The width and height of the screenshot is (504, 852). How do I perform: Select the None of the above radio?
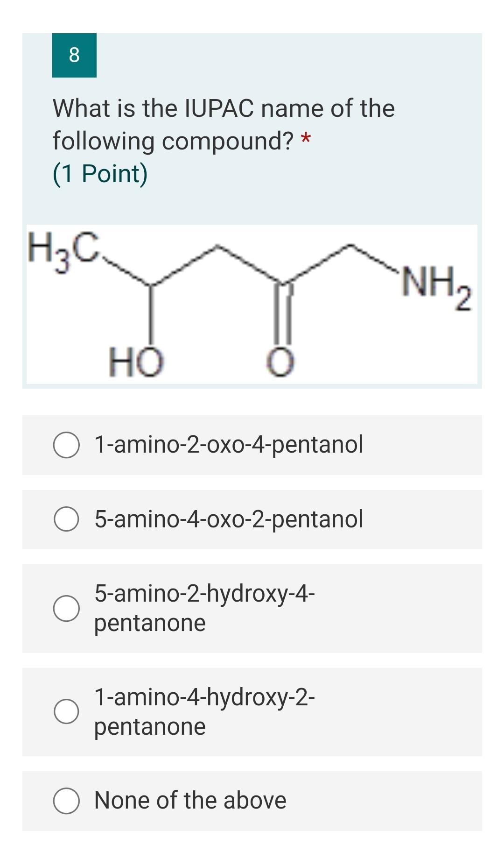click(66, 801)
